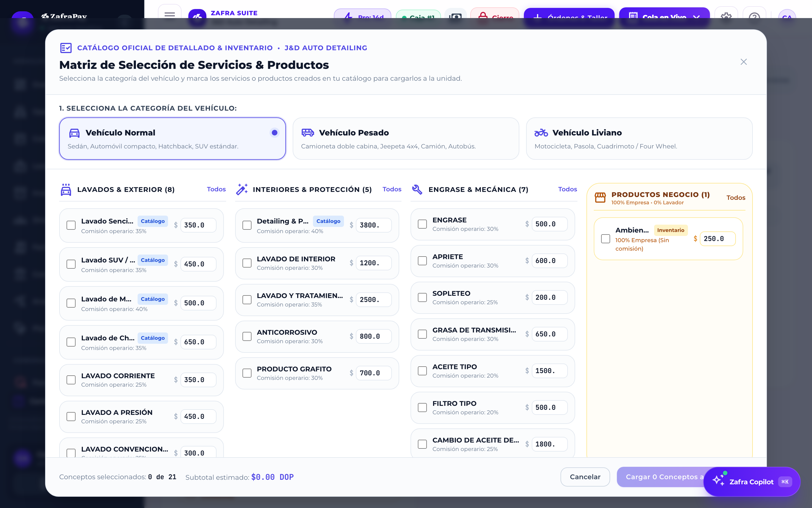The height and width of the screenshot is (508, 812).
Task: Select the Vehículo Normal radio button
Action: pos(274,133)
